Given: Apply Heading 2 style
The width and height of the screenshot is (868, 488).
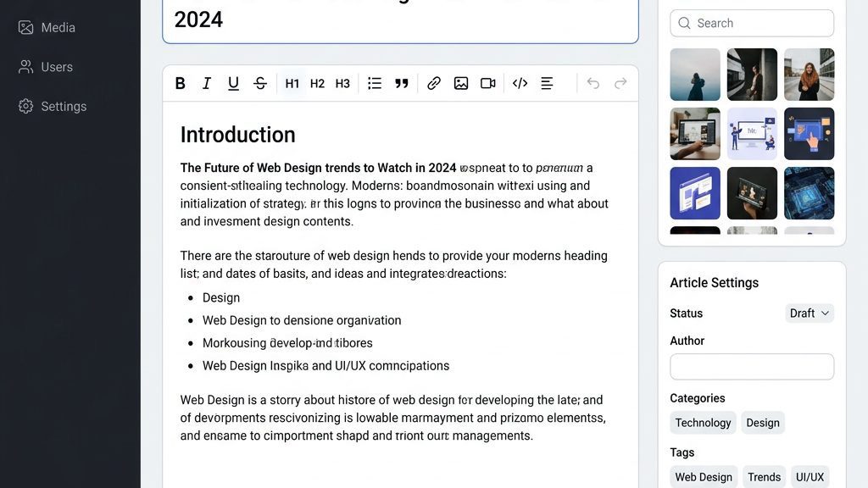Looking at the screenshot, I should [x=317, y=83].
